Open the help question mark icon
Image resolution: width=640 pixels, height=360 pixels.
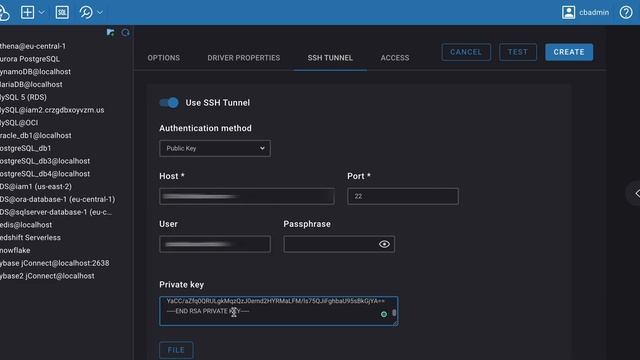tap(626, 12)
